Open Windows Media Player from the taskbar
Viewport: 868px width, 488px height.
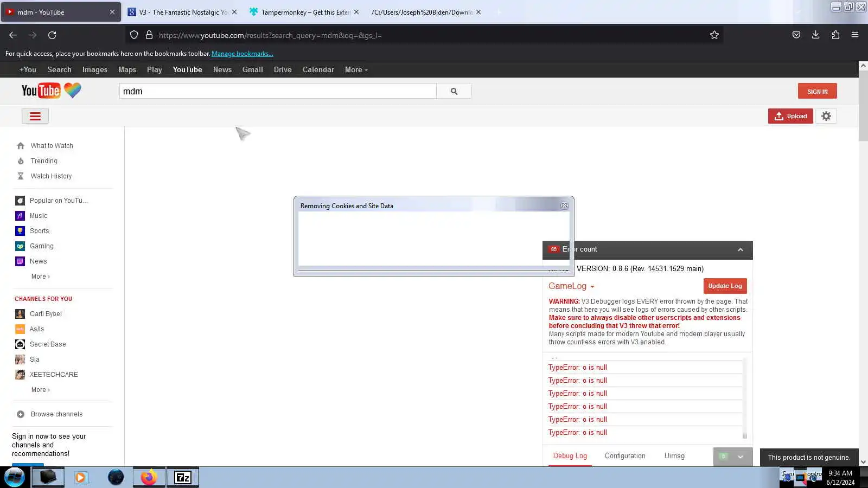tap(81, 478)
